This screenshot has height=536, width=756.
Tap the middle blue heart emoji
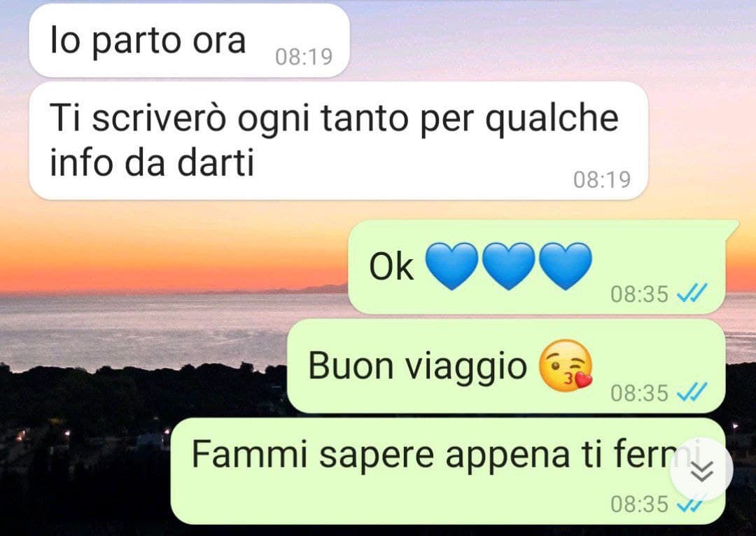[x=508, y=266]
